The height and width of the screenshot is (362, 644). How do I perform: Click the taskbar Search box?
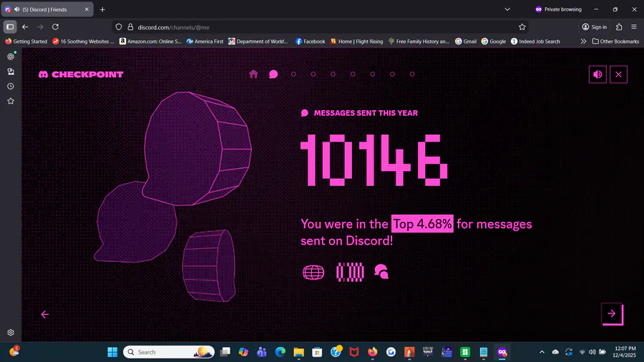pyautogui.click(x=169, y=352)
